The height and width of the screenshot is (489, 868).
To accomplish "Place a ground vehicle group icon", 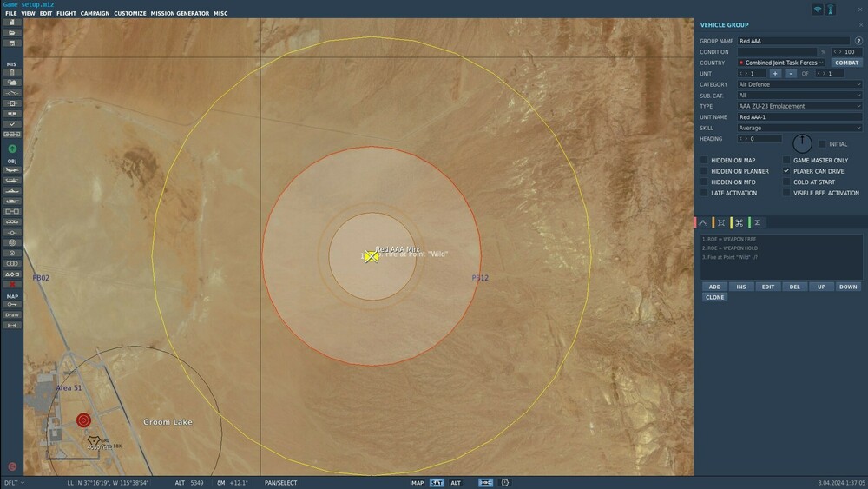I will coord(12,201).
